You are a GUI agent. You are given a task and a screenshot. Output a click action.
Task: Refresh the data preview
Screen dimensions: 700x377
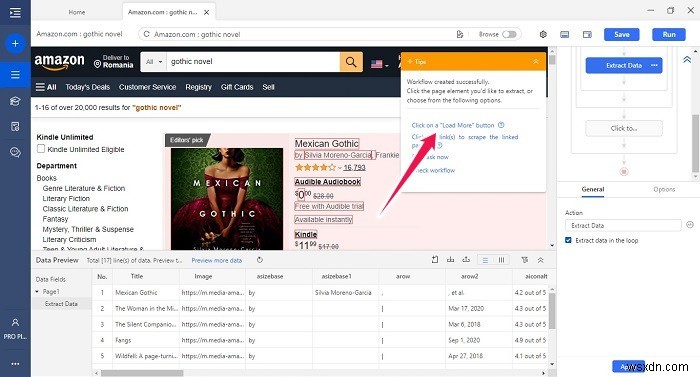coord(260,260)
